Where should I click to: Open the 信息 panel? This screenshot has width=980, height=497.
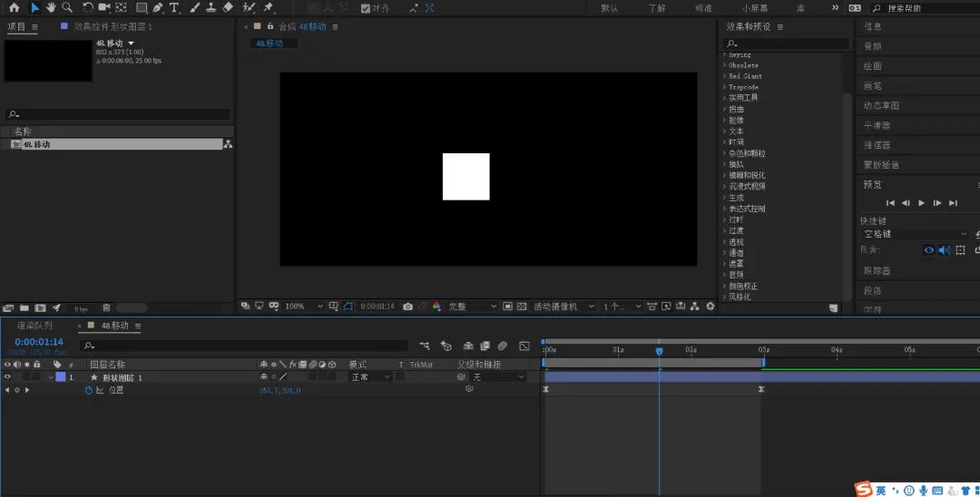[873, 26]
